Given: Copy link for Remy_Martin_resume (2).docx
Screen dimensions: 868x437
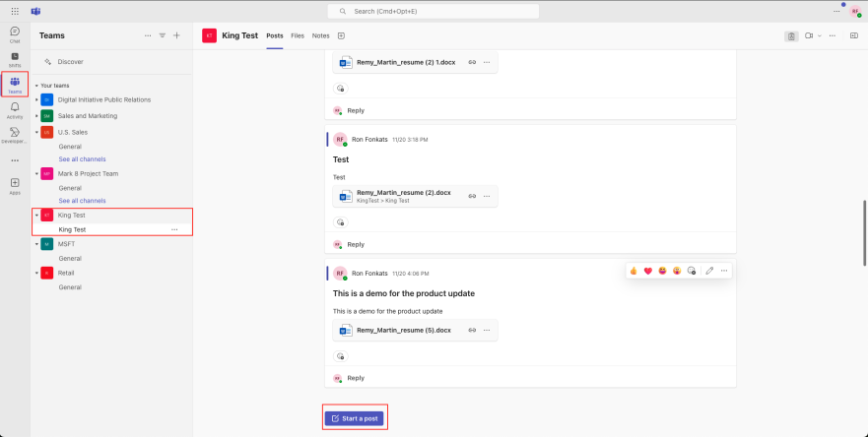Looking at the screenshot, I should click(472, 196).
